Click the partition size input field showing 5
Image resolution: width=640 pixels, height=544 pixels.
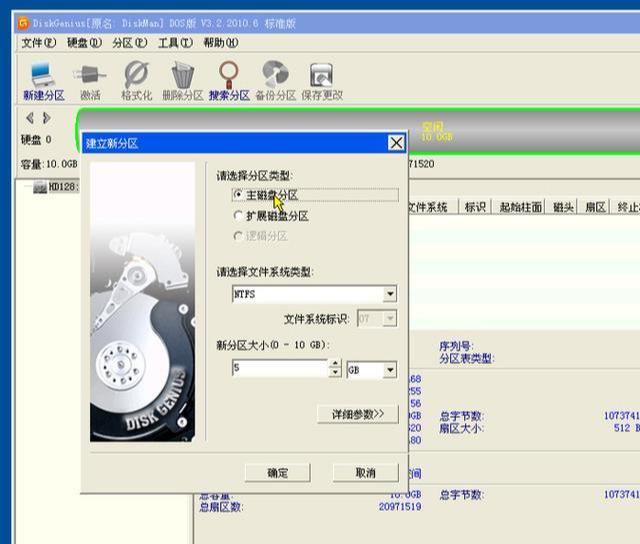pyautogui.click(x=280, y=368)
